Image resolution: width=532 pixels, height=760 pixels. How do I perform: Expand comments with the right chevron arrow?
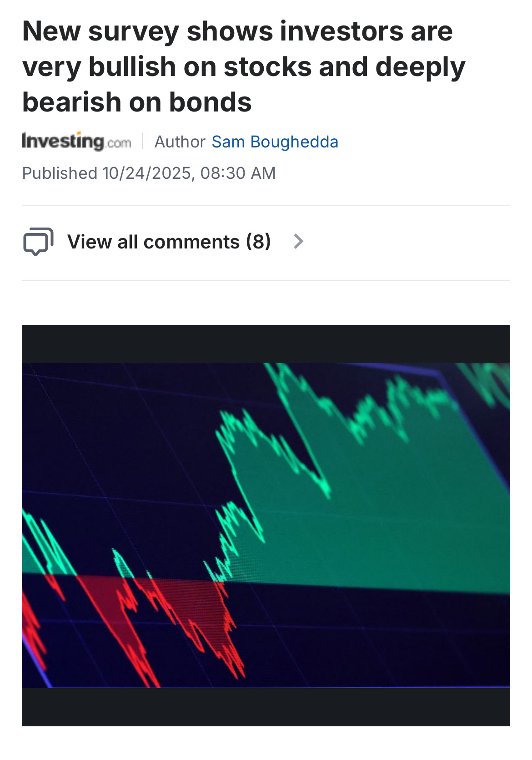click(298, 241)
